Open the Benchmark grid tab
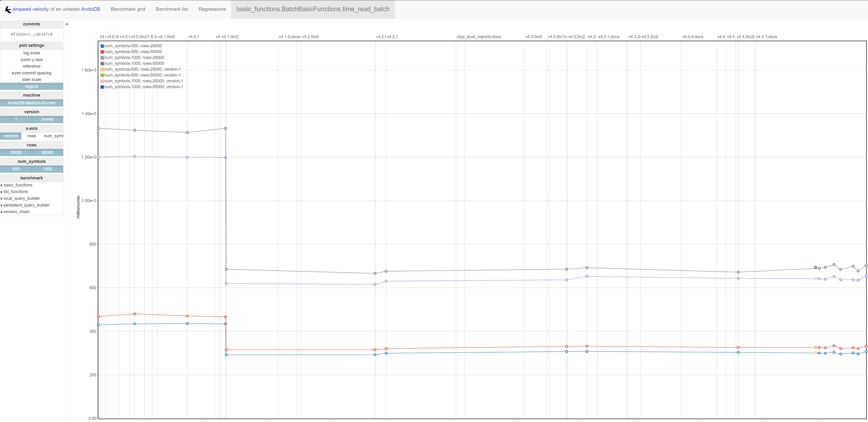This screenshot has height=422, width=868. 128,9
